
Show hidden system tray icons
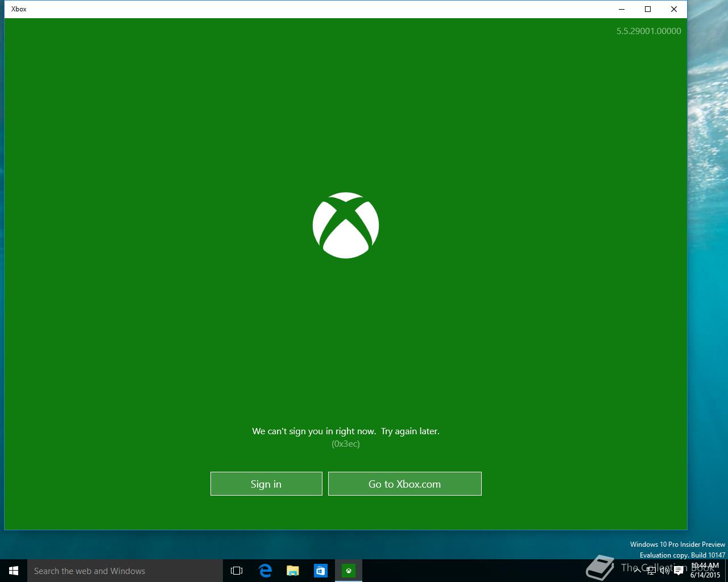[638, 571]
